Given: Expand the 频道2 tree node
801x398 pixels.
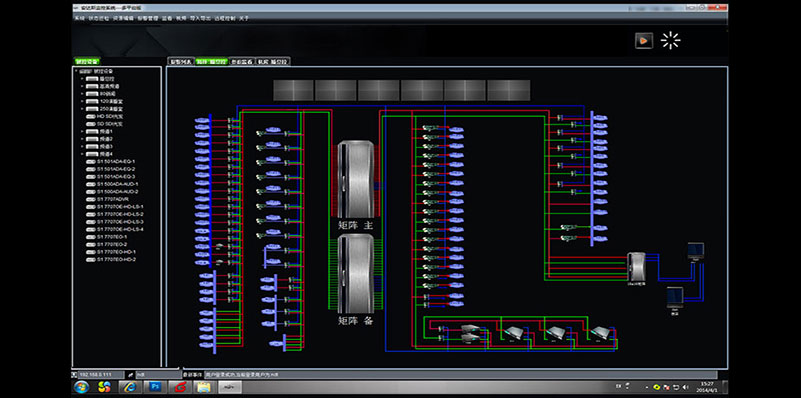Looking at the screenshot, I should click(82, 139).
